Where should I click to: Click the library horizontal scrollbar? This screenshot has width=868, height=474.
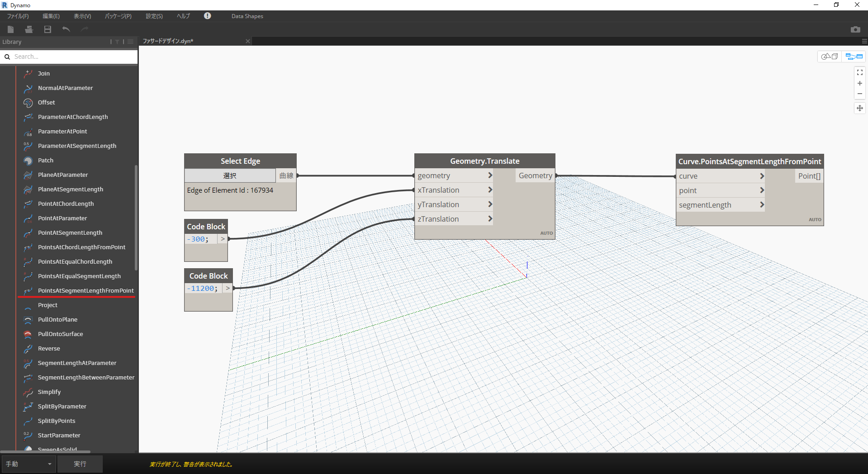tap(45, 451)
